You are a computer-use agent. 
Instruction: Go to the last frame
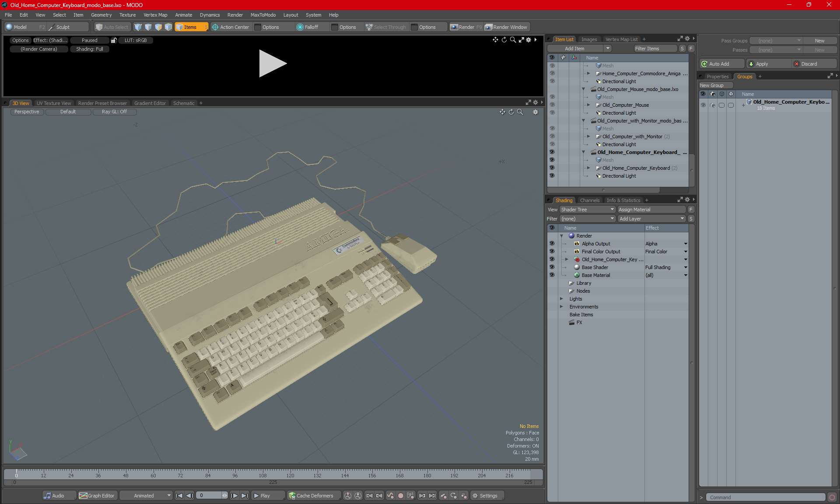pos(245,496)
